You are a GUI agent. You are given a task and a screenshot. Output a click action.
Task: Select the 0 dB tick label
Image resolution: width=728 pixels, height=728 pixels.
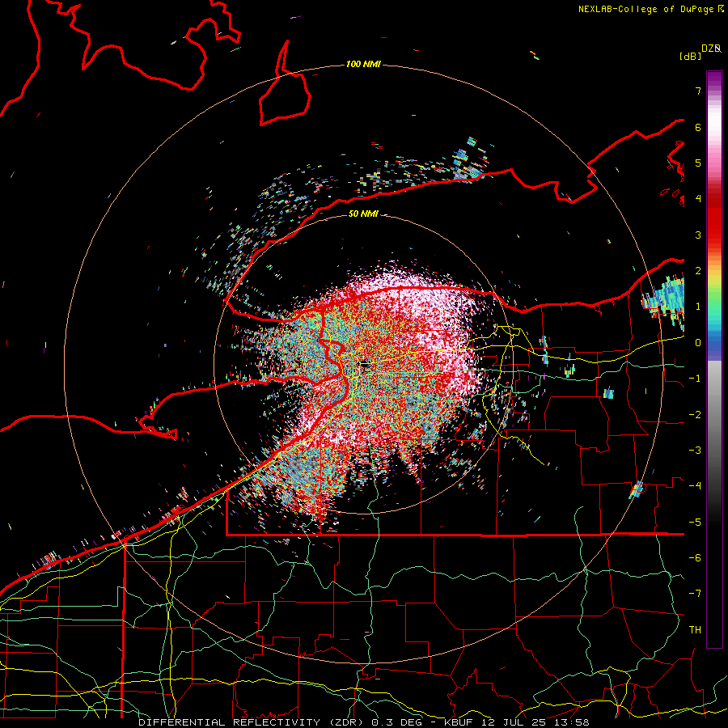[698, 343]
